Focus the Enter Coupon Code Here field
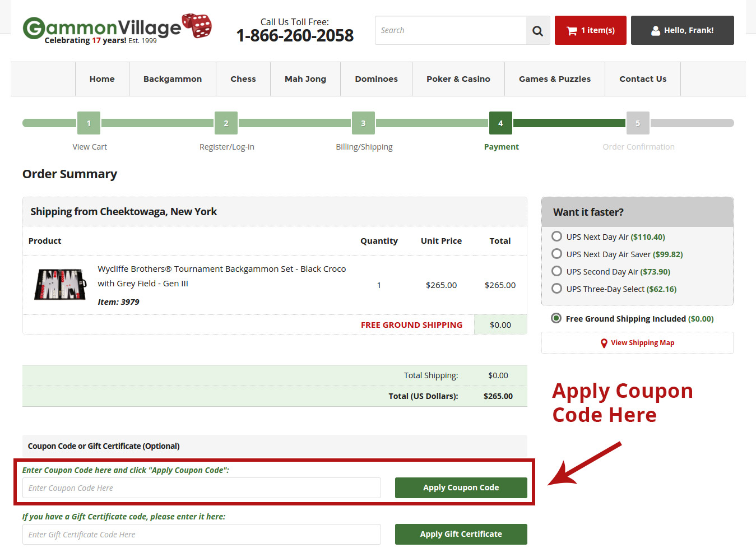Image resolution: width=756 pixels, height=557 pixels. coord(202,488)
